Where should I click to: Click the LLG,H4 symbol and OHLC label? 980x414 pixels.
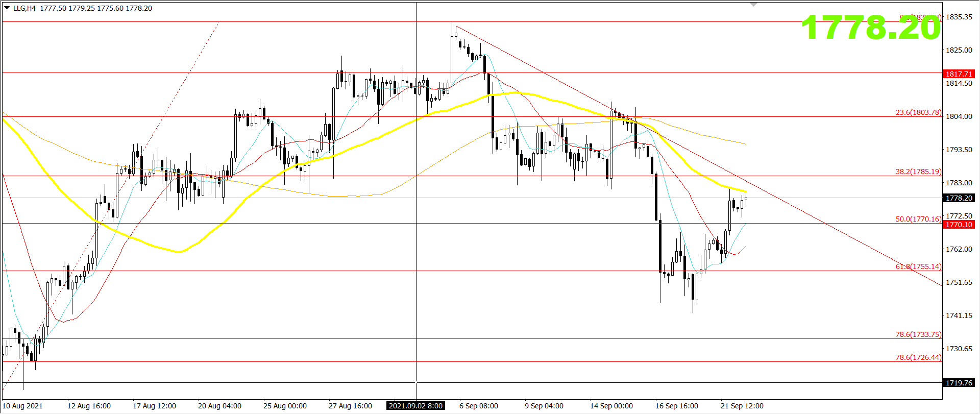pyautogui.click(x=83, y=8)
